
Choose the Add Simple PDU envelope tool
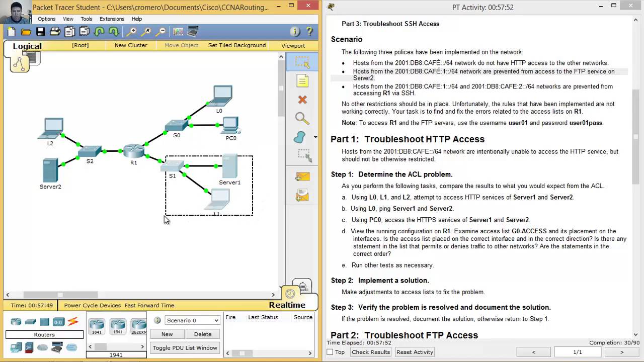point(302,176)
